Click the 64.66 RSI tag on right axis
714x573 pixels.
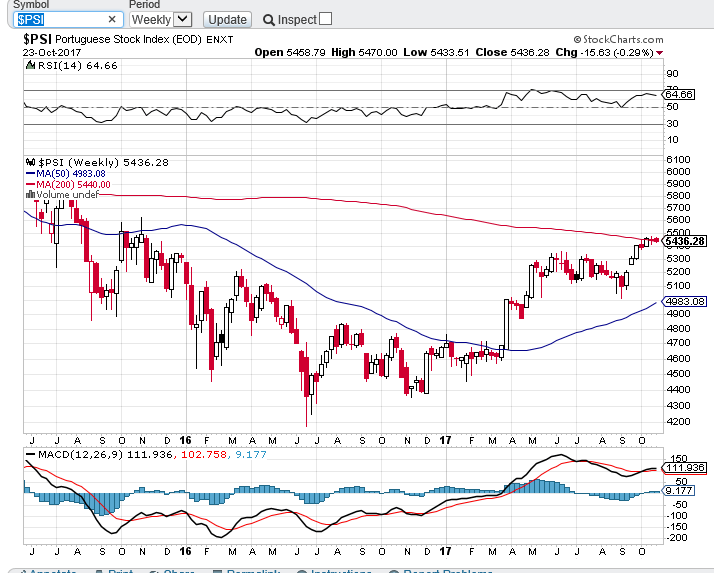tap(678, 94)
